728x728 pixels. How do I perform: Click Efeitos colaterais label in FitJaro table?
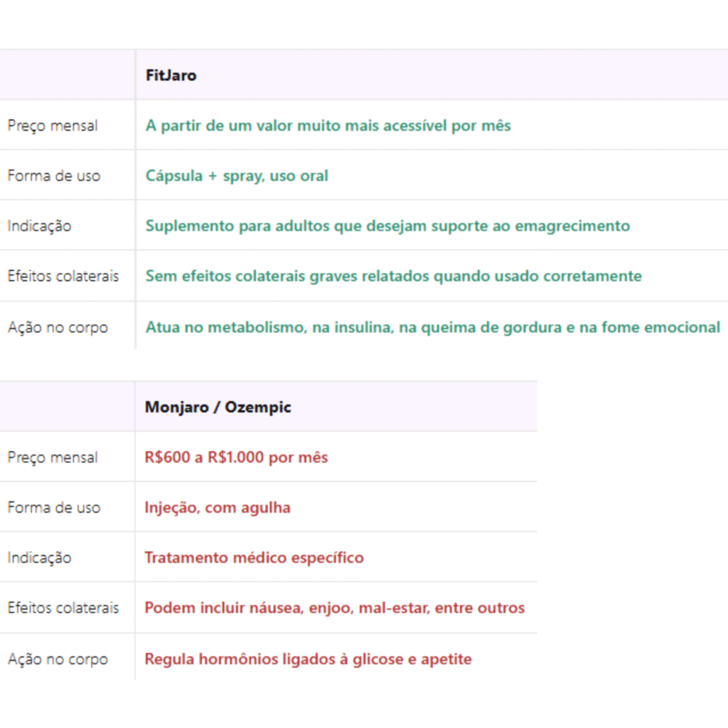point(63,276)
